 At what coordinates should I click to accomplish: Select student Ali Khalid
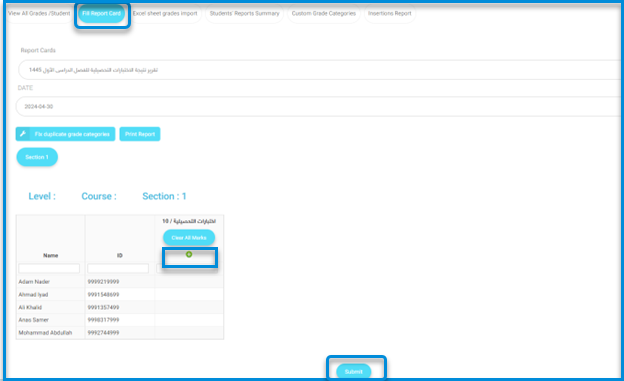click(30, 307)
